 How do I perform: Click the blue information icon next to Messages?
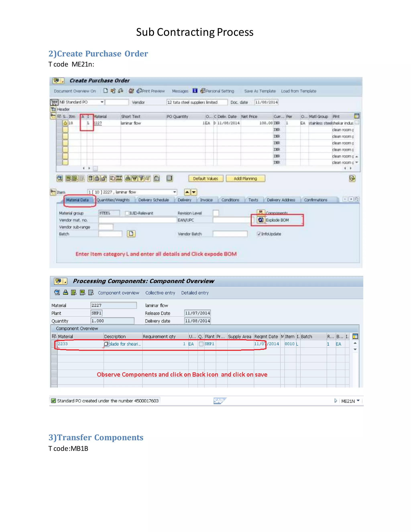click(x=195, y=91)
